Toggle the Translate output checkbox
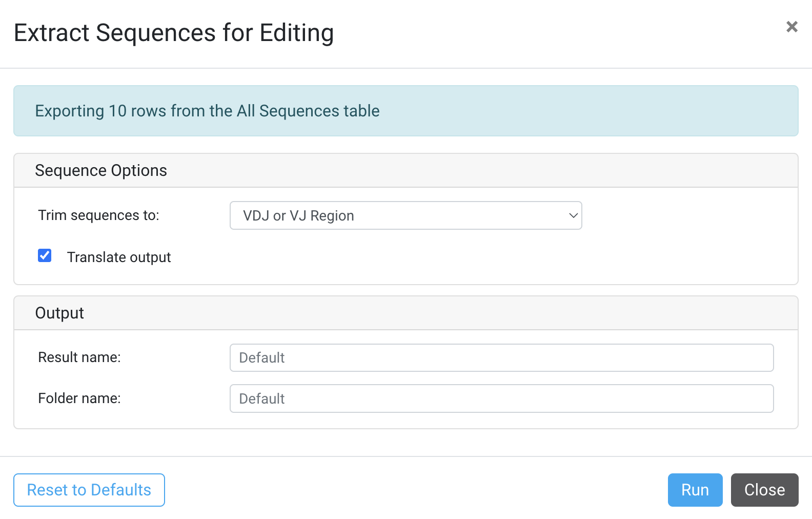This screenshot has width=812, height=519. click(x=45, y=255)
